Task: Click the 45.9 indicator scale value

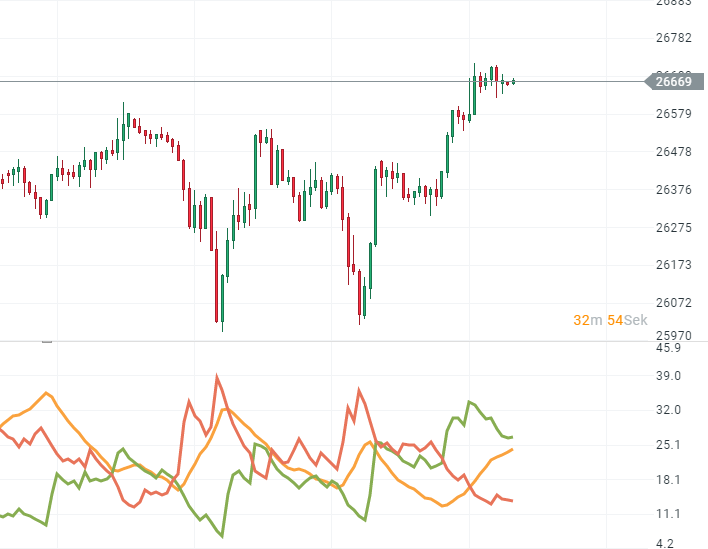Action: 668,349
